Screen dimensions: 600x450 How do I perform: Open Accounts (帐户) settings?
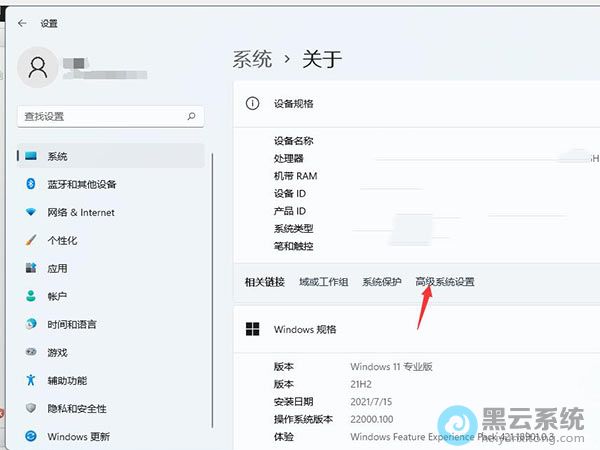pos(57,296)
